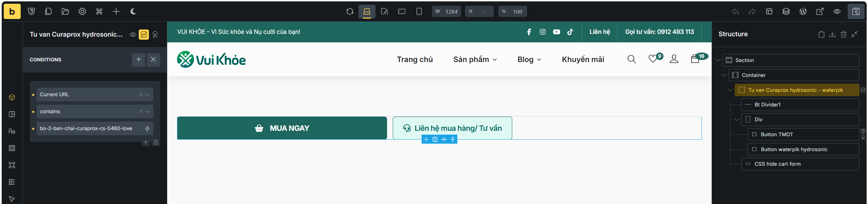Delete structure with trash icon

pyautogui.click(x=843, y=34)
